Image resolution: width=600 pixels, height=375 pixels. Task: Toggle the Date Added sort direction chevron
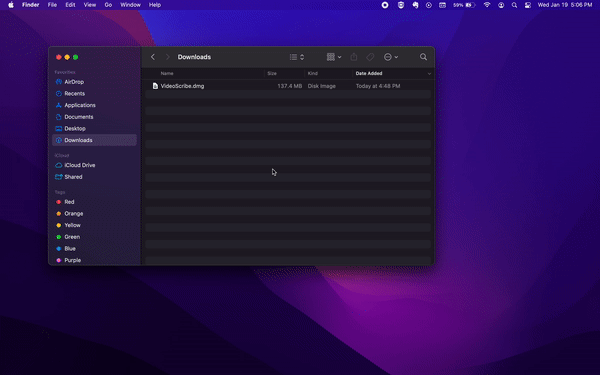pos(429,73)
